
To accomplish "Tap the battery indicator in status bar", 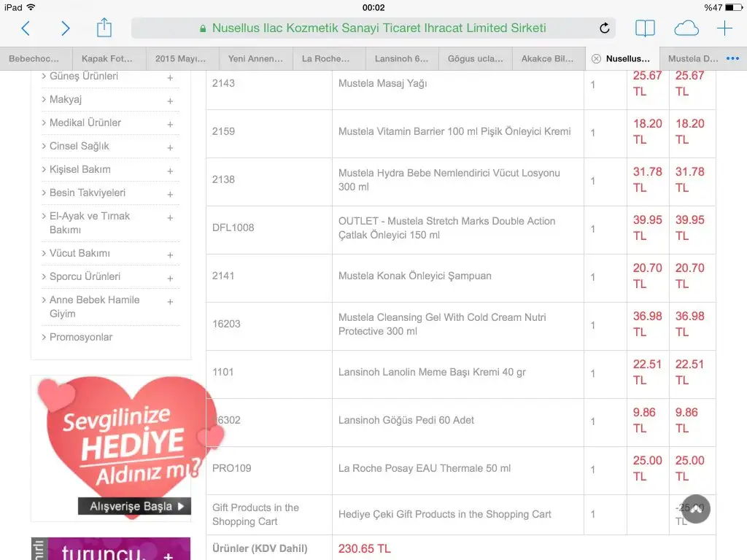I will (734, 7).
